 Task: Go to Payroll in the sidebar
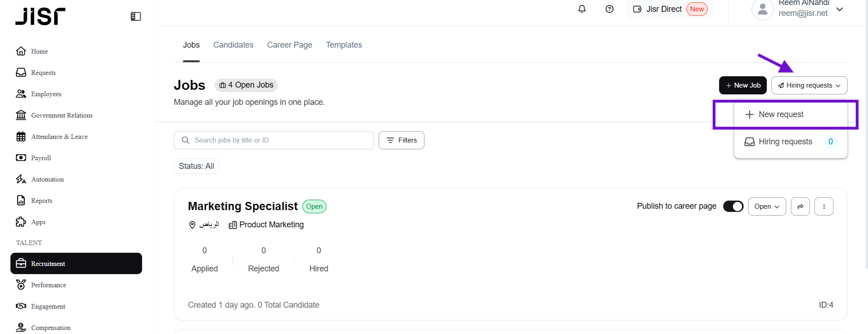(x=41, y=158)
